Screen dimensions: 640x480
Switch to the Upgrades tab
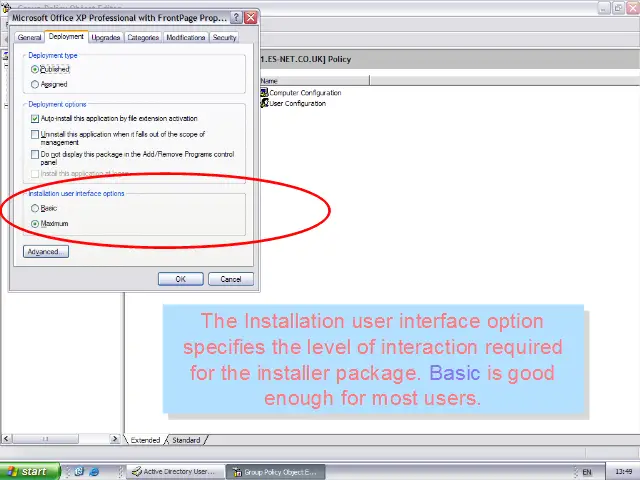click(106, 37)
